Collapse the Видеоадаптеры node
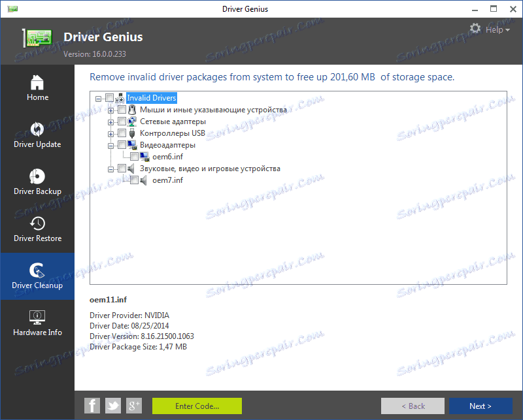 tap(110, 146)
